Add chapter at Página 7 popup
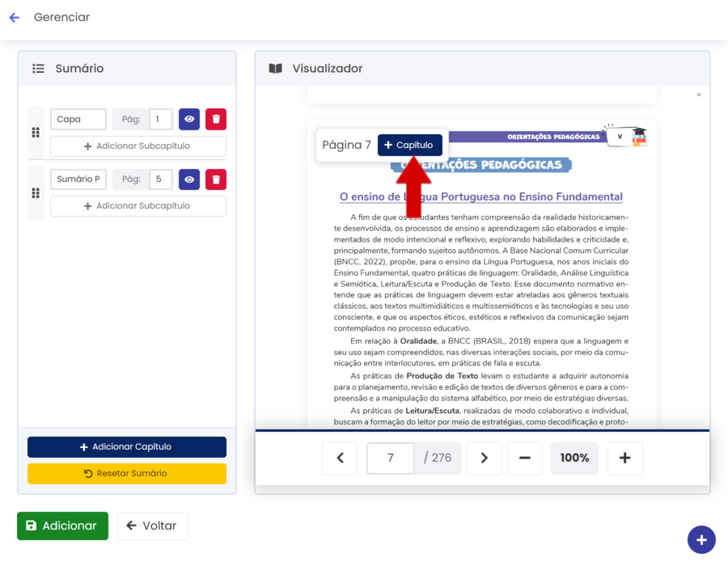Screen dimensions: 728x566 coord(409,145)
